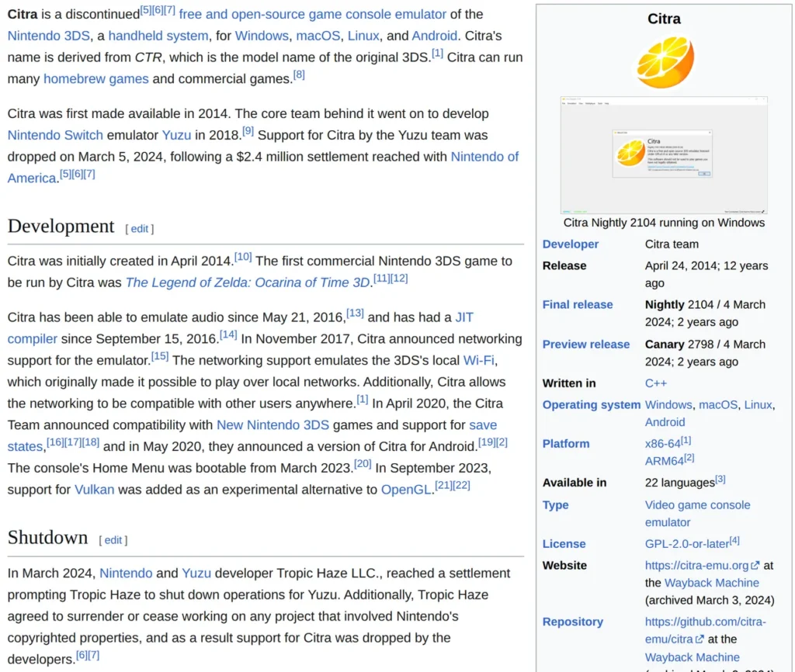
Task: Click the Platform label in infobox
Action: (x=566, y=444)
